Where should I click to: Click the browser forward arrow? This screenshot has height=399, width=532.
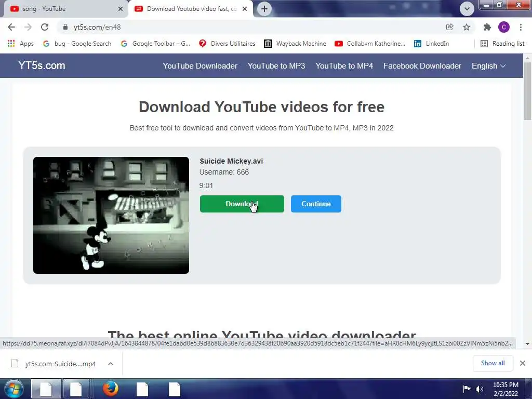click(x=28, y=27)
